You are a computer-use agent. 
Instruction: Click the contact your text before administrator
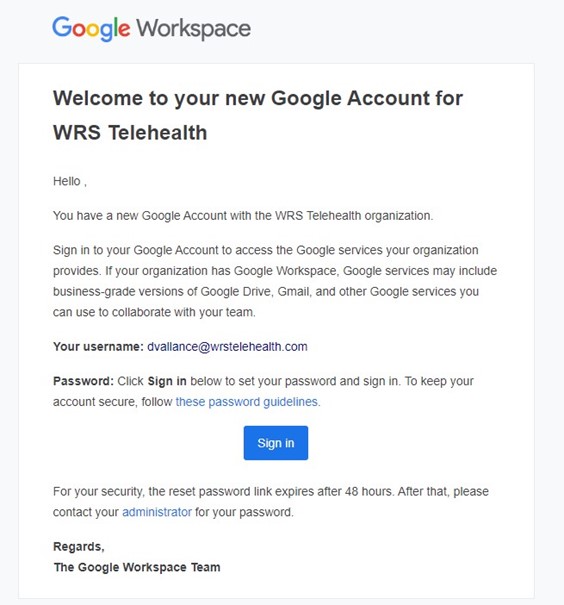[86, 512]
